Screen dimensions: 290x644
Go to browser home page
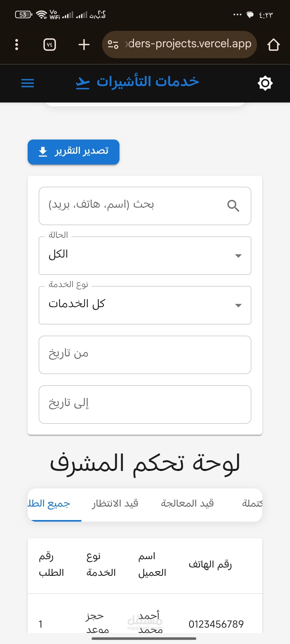click(273, 45)
